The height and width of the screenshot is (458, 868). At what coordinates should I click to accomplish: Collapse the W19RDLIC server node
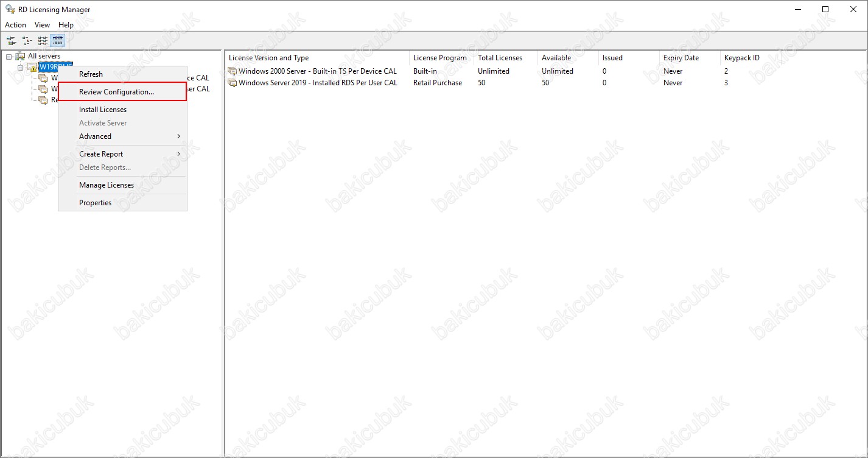pyautogui.click(x=20, y=67)
